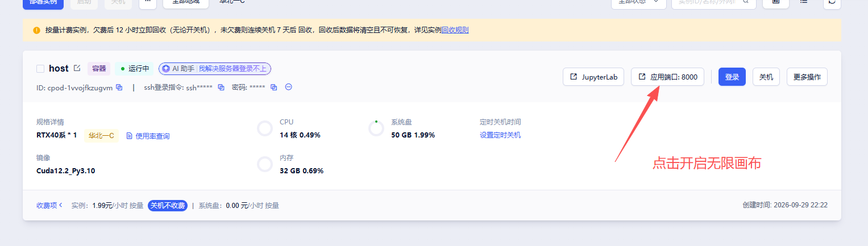
Task: Open the 全部状态 status dropdown
Action: click(638, 2)
